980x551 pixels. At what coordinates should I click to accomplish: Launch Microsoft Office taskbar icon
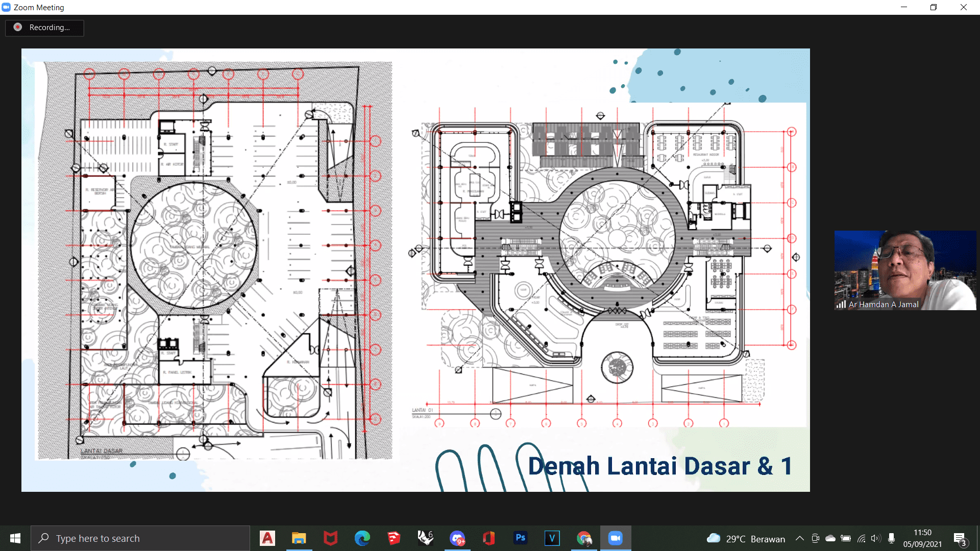(x=488, y=538)
